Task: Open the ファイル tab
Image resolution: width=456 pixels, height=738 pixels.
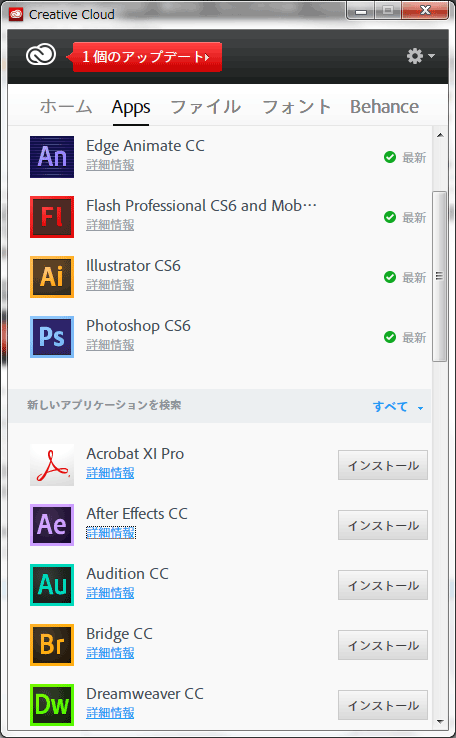Action: coord(206,107)
